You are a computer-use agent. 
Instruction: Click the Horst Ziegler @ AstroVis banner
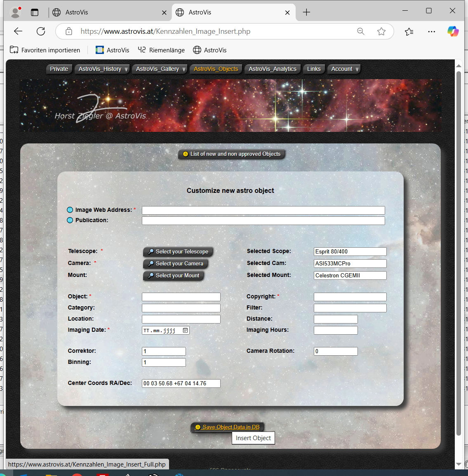(230, 106)
